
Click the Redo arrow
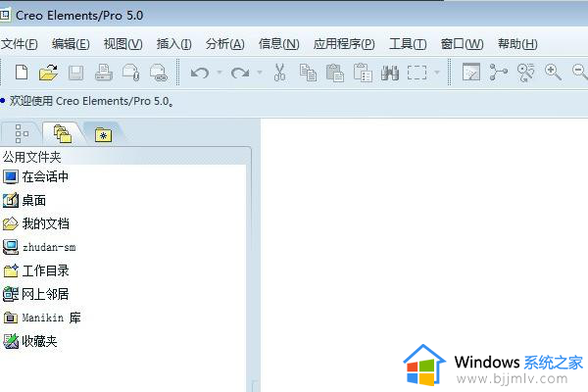tap(240, 73)
